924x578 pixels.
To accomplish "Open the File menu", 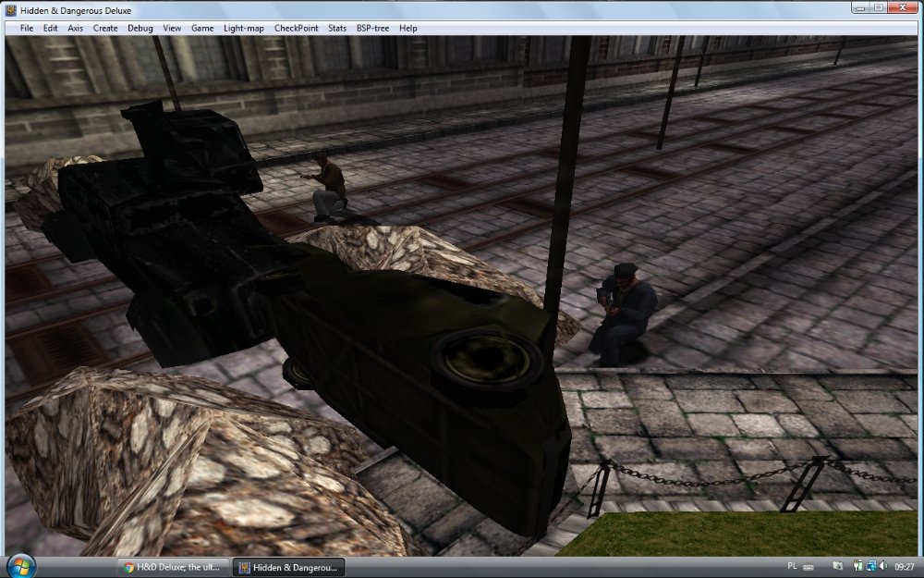I will pyautogui.click(x=26, y=28).
